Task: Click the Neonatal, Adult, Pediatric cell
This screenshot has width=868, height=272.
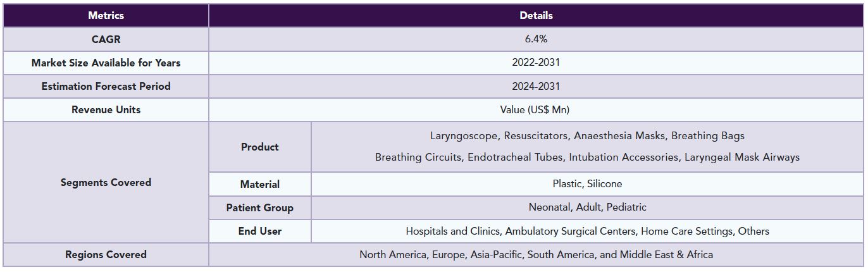Action: pyautogui.click(x=587, y=207)
